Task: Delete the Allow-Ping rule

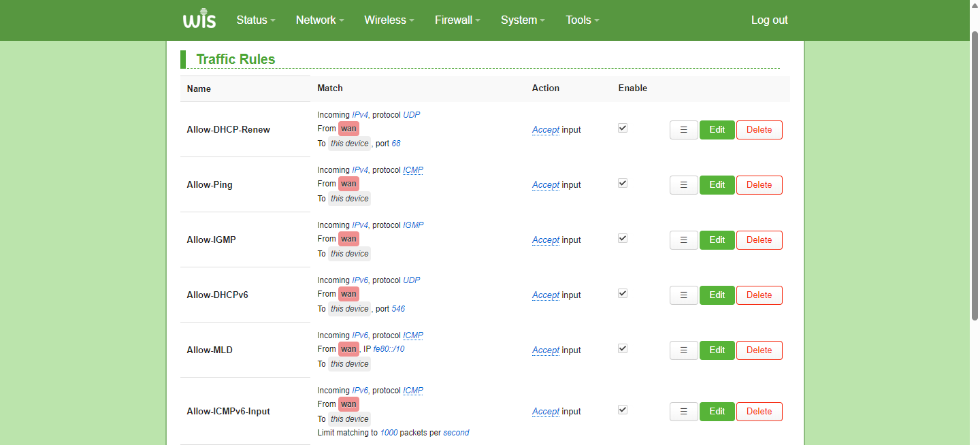Action: (x=759, y=185)
